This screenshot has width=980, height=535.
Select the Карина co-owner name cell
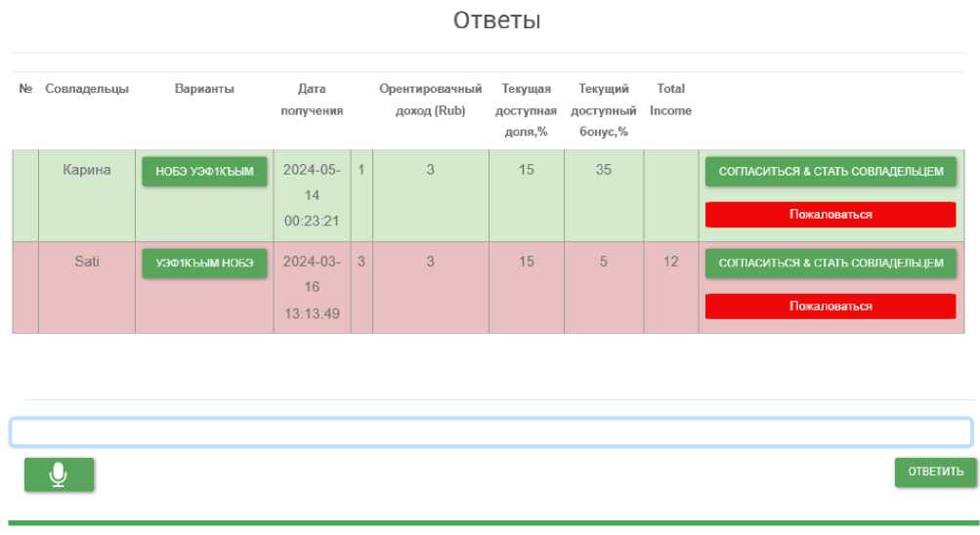click(x=87, y=170)
